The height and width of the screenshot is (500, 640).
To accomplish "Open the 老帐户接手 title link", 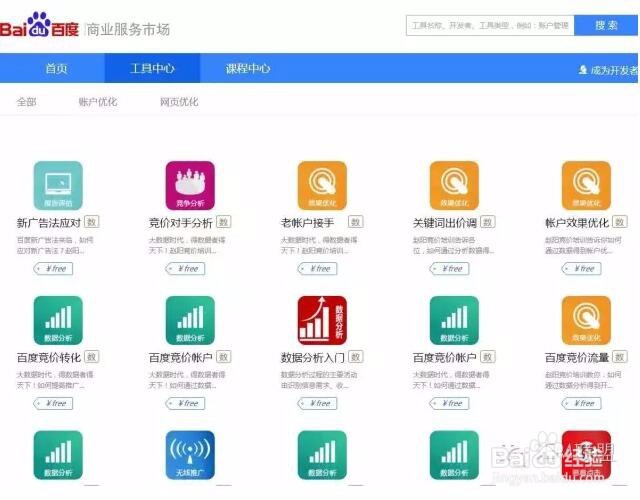I will pos(308,222).
